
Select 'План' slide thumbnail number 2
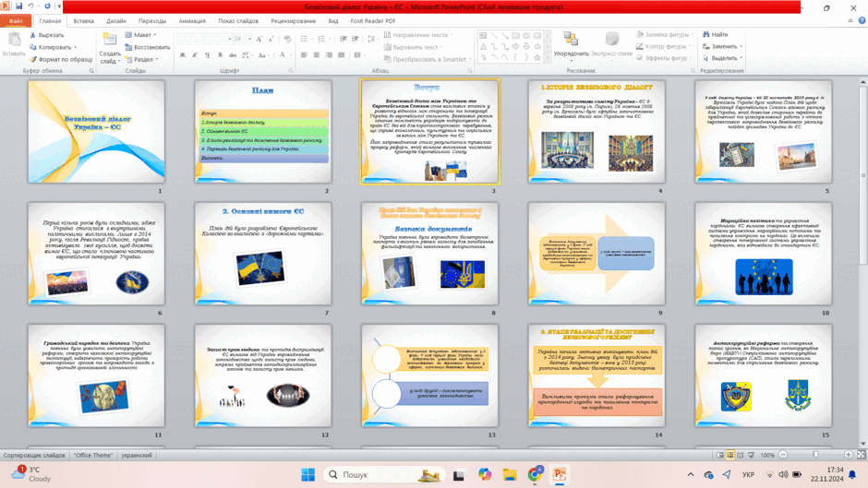[263, 131]
